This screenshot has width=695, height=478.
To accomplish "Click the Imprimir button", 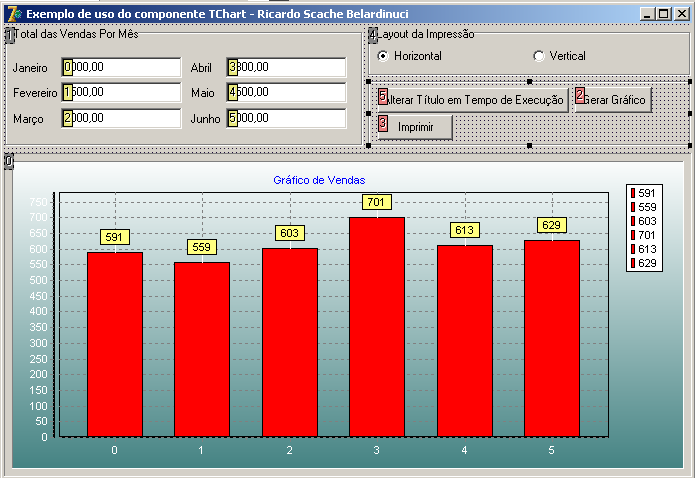I will (415, 127).
